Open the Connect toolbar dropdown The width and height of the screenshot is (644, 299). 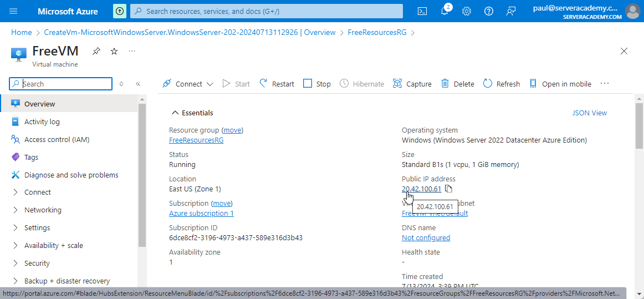point(188,84)
